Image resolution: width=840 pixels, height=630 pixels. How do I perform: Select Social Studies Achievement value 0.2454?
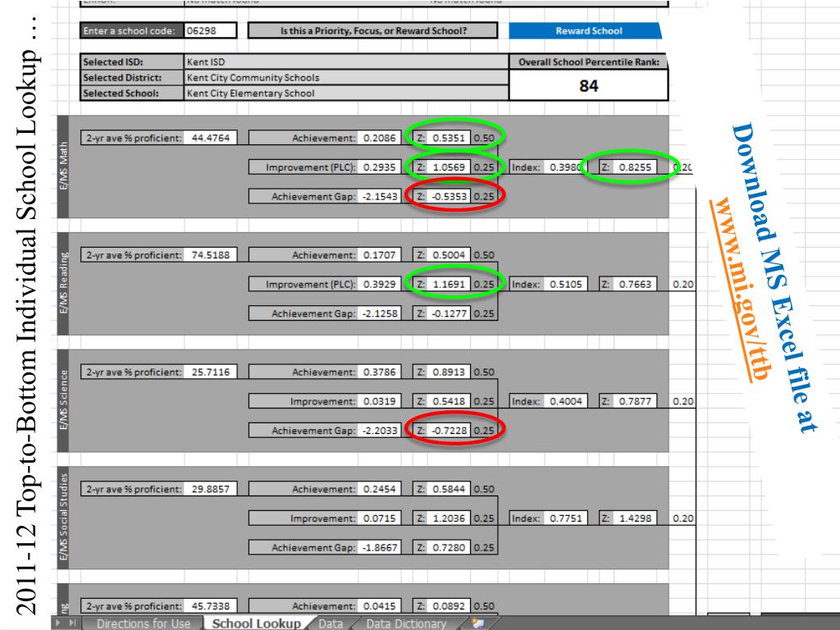(x=379, y=489)
